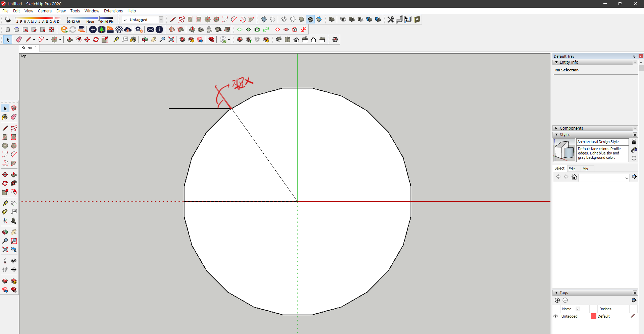The image size is (644, 334).
Task: Switch to the Edit tab in Styles
Action: pos(572,169)
